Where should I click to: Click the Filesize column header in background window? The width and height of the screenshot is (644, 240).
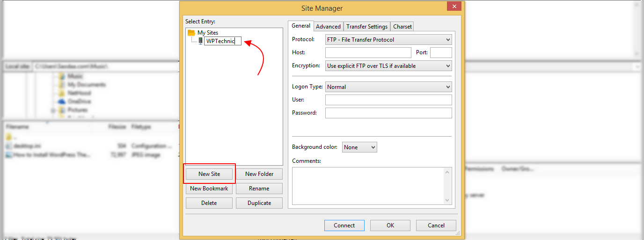click(x=117, y=127)
